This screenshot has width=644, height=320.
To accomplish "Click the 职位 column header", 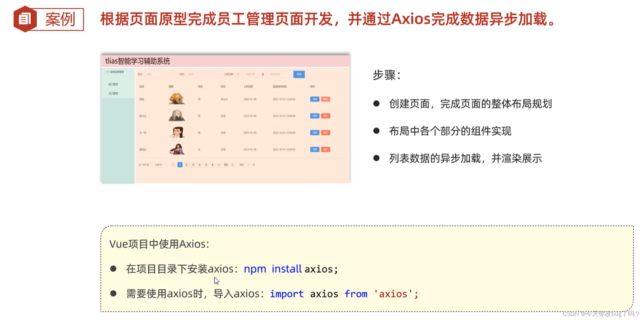I will click(223, 86).
